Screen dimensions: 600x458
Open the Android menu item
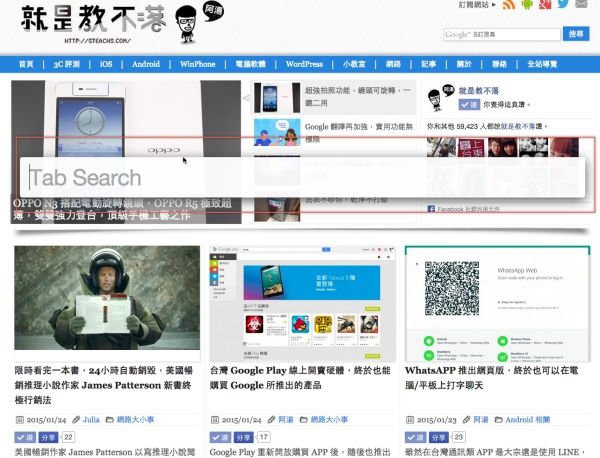[x=146, y=64]
